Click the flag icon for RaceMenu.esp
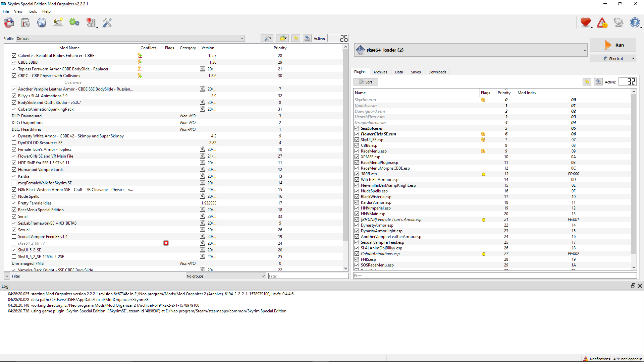The image size is (644, 362). (x=483, y=151)
